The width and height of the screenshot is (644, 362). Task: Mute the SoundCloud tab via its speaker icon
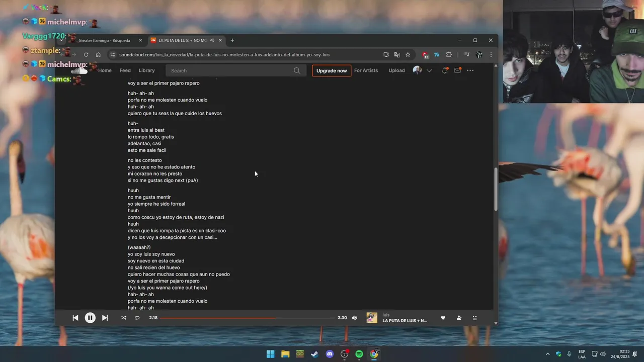pyautogui.click(x=212, y=40)
